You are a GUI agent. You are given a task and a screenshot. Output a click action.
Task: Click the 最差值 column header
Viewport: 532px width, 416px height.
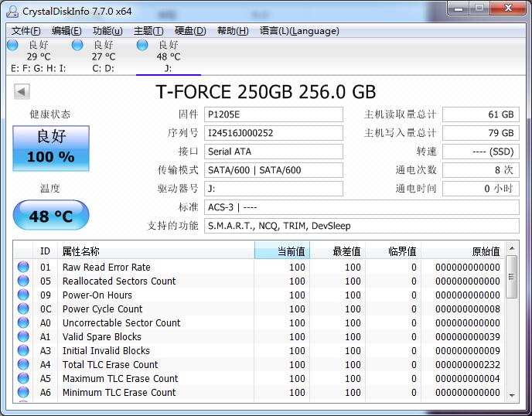(338, 251)
